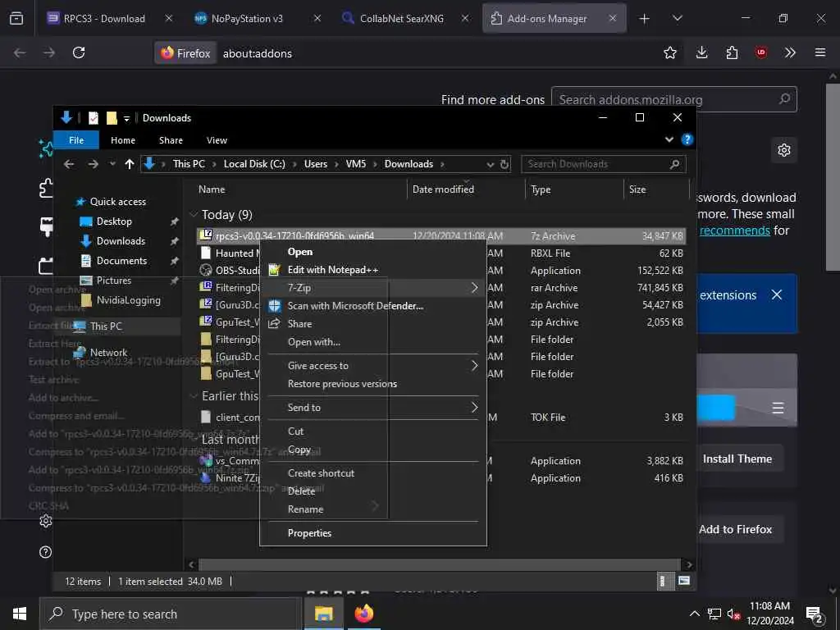Open 7-Zip submenu in context menu
Image resolution: width=840 pixels, height=630 pixels.
coord(373,288)
